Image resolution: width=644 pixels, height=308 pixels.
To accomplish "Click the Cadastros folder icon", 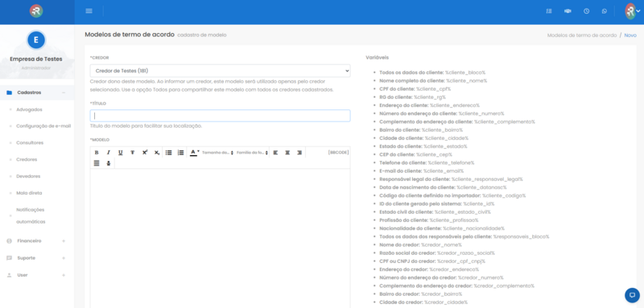I will (9, 92).
